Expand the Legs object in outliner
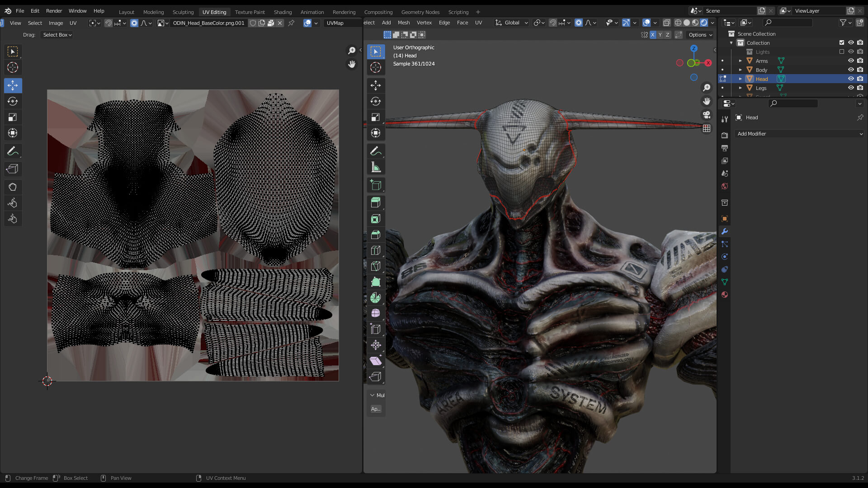The width and height of the screenshot is (868, 488). 741,88
